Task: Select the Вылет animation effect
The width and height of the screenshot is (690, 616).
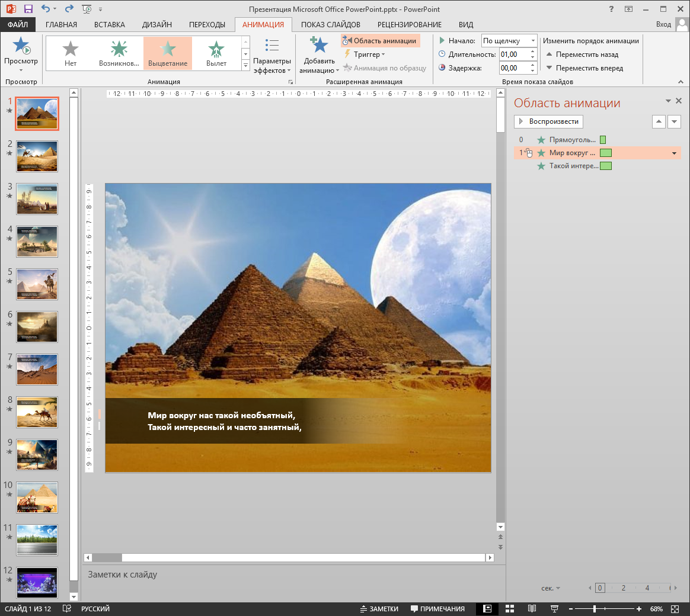Action: (216, 53)
